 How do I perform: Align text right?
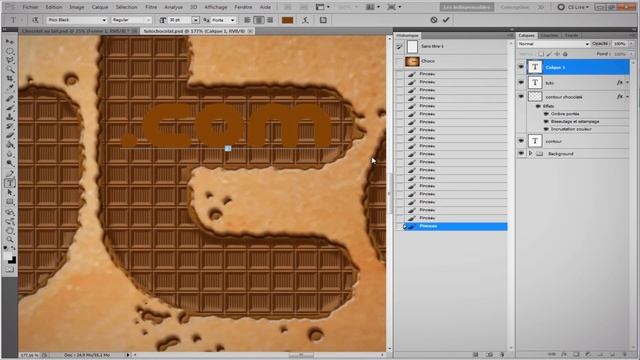tap(270, 20)
